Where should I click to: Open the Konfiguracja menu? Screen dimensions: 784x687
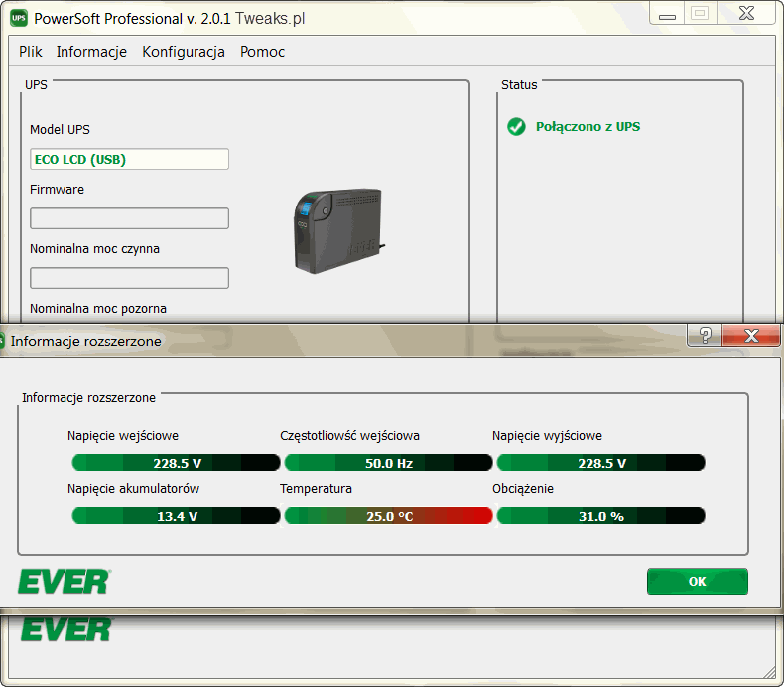(x=184, y=52)
